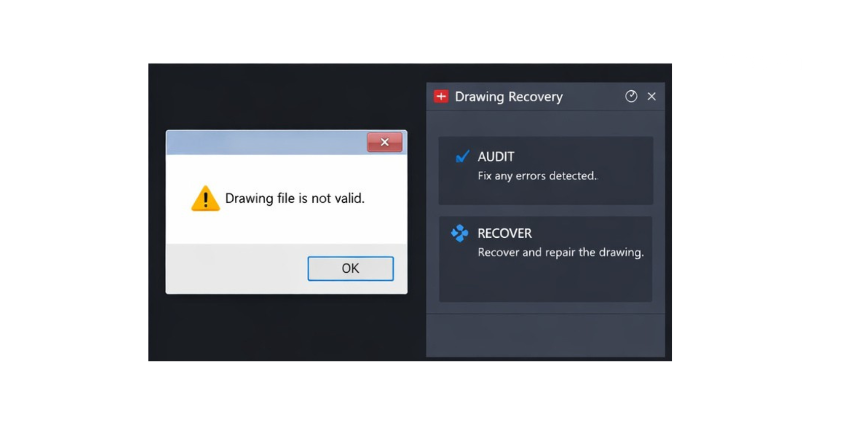
Task: Click the 'Drawing file is not valid.' message
Action: click(295, 198)
